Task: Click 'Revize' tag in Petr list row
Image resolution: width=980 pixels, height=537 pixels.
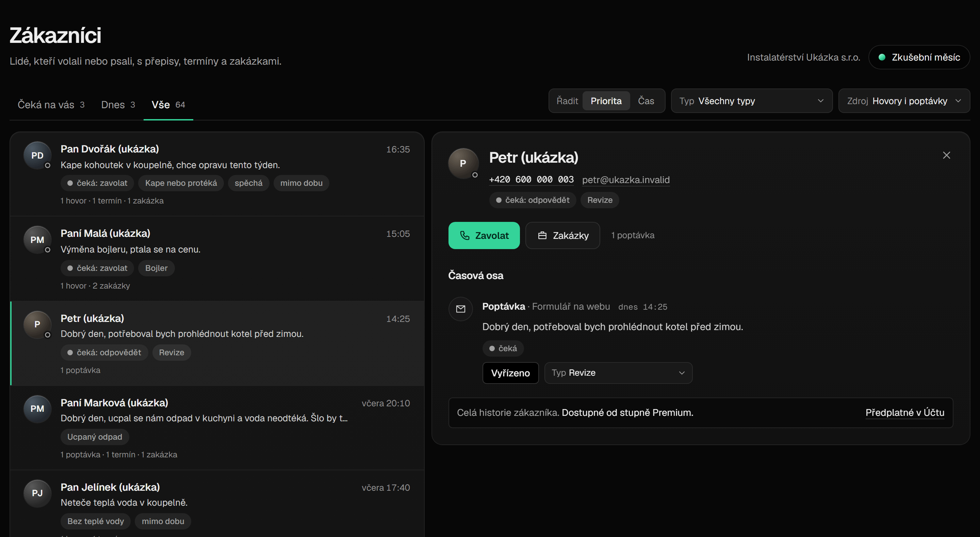Action: [171, 353]
